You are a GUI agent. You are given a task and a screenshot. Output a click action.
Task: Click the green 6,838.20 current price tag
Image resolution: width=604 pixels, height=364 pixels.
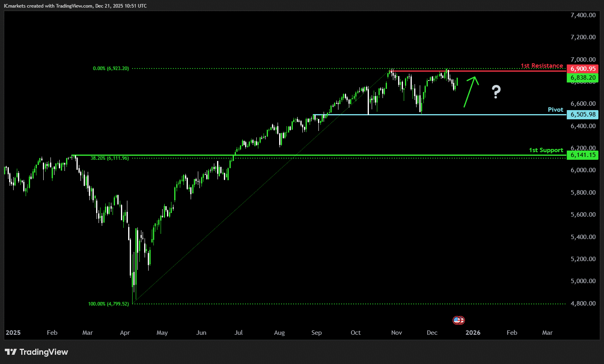[x=582, y=78]
